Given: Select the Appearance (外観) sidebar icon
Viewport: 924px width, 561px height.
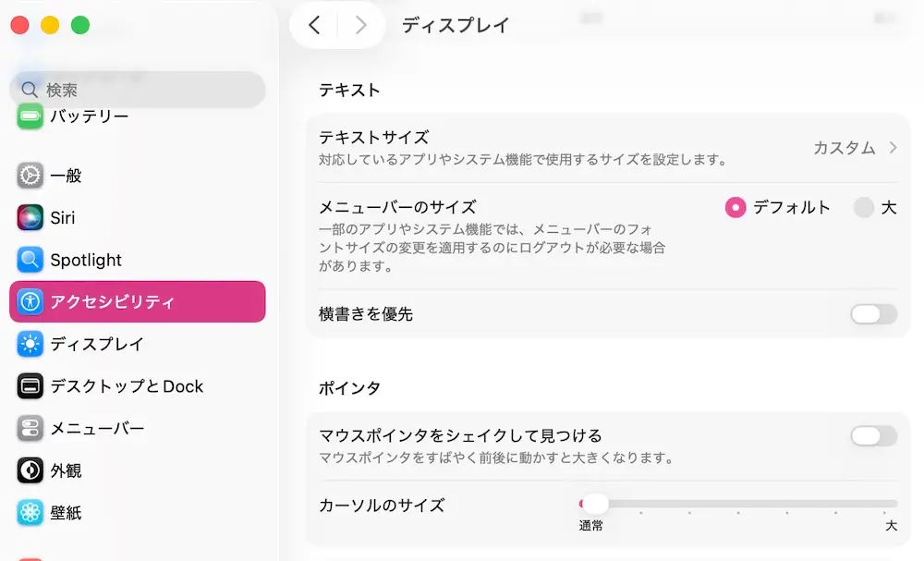Looking at the screenshot, I should (x=30, y=470).
